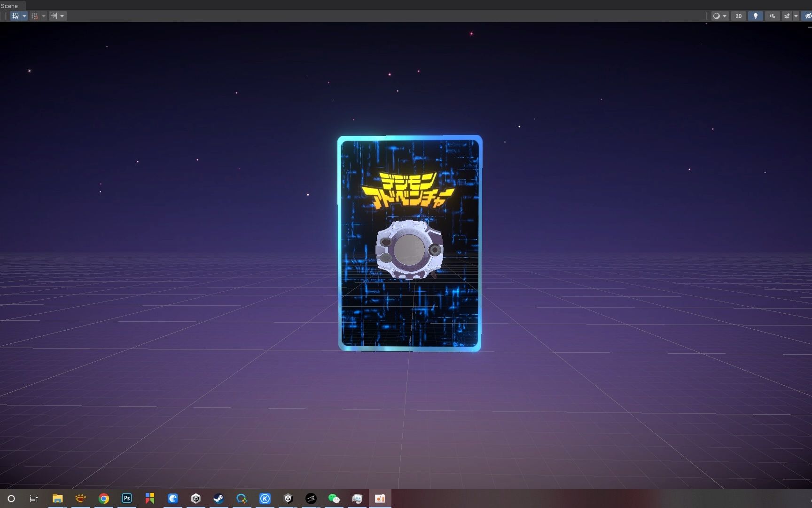The image size is (812, 508).
Task: Click the Digivice model on the card
Action: coord(409,250)
